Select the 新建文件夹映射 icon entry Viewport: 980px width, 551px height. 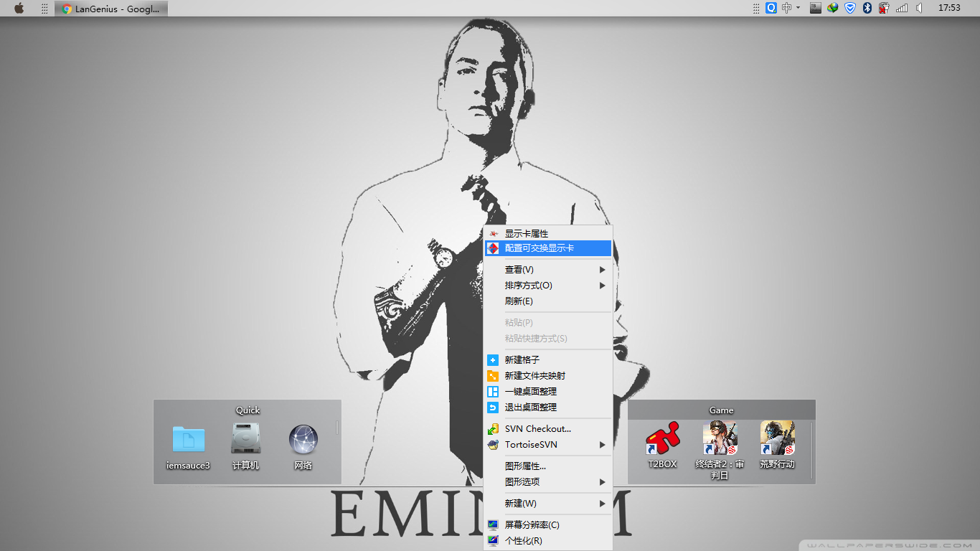[x=548, y=376]
